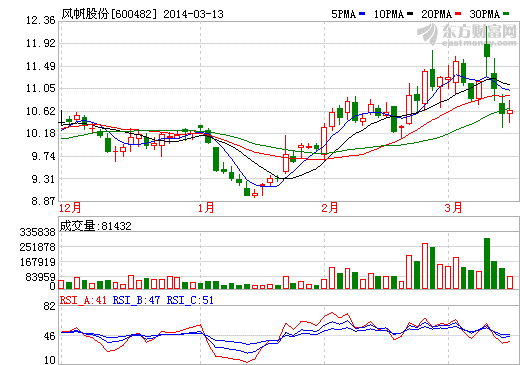
Task: Click the 251878 volume axis label
Action: pyautogui.click(x=37, y=247)
